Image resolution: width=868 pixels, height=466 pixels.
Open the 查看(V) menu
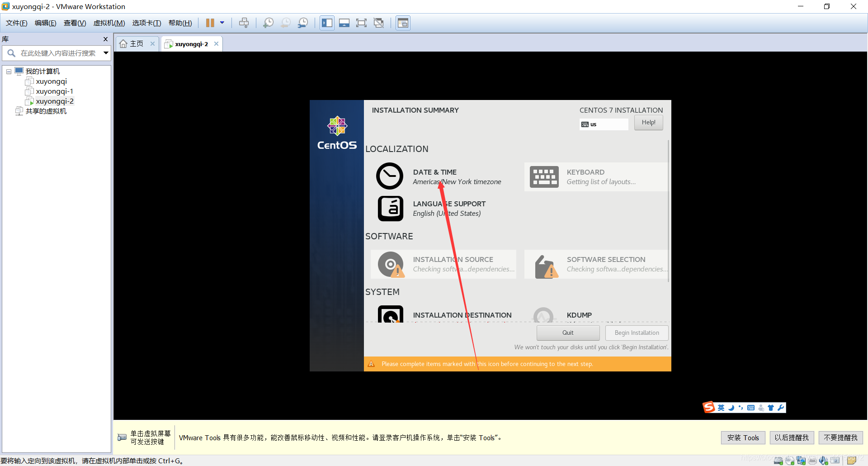(x=75, y=23)
